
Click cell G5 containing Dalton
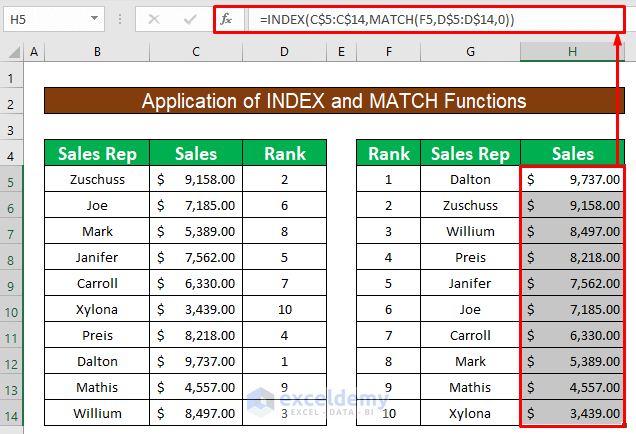click(x=471, y=179)
